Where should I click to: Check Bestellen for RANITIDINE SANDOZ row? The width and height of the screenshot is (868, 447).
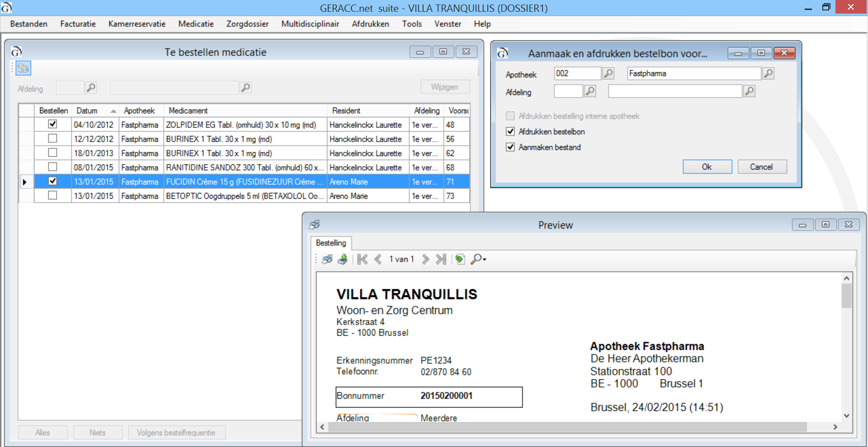52,167
